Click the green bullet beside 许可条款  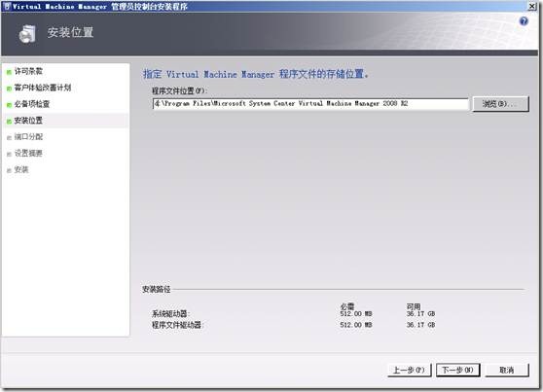(x=9, y=72)
